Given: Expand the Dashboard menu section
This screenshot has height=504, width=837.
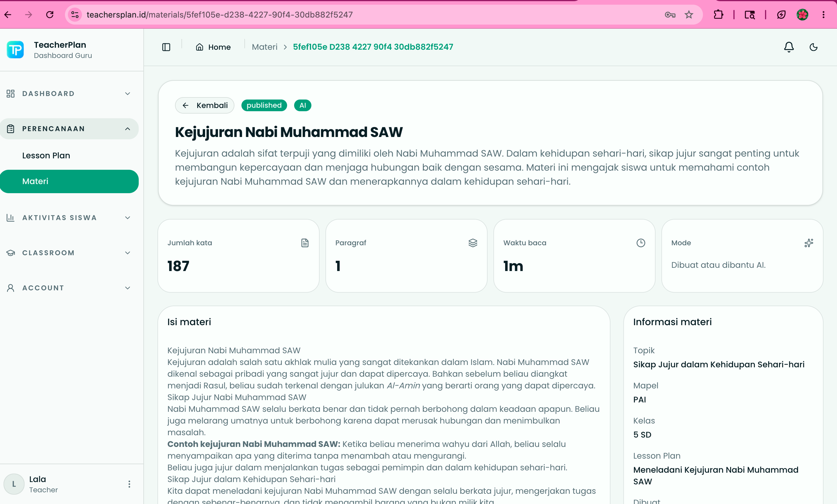Looking at the screenshot, I should [x=69, y=93].
